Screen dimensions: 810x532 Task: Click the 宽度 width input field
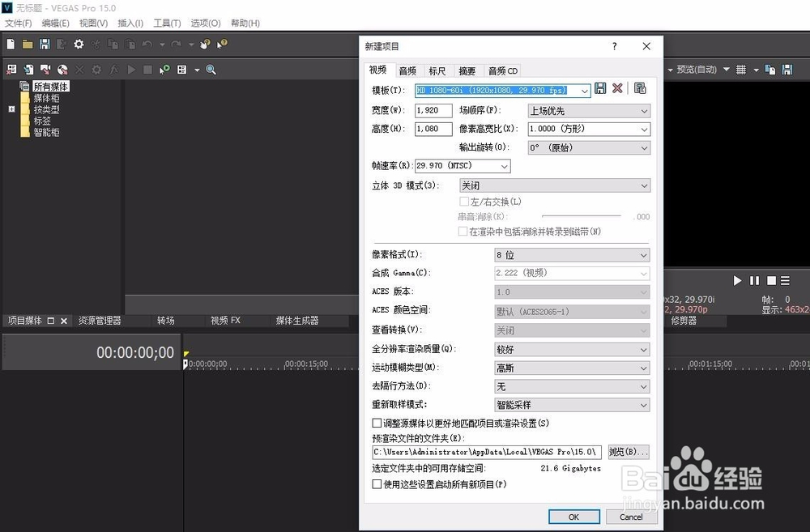coord(434,111)
